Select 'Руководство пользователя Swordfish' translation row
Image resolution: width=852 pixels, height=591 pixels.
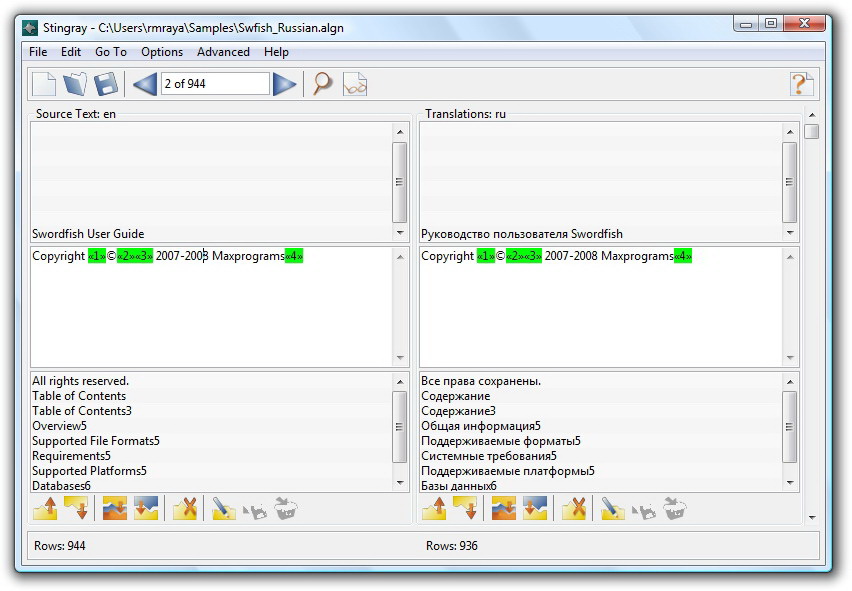pyautogui.click(x=600, y=234)
